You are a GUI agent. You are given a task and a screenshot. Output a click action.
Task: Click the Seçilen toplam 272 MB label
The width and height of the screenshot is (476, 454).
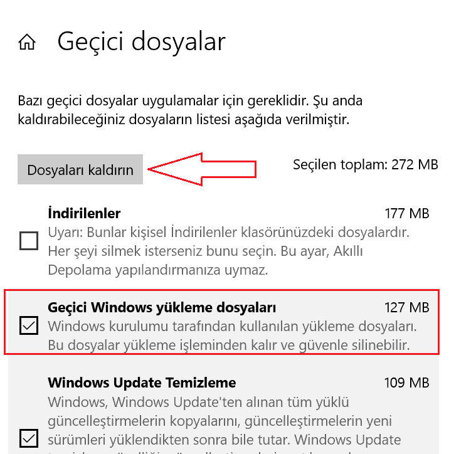366,165
